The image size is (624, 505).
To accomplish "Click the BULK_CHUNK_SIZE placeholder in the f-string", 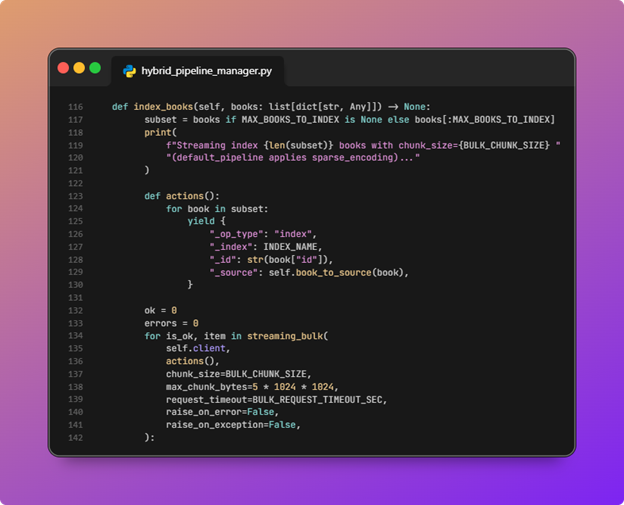I will [x=504, y=145].
